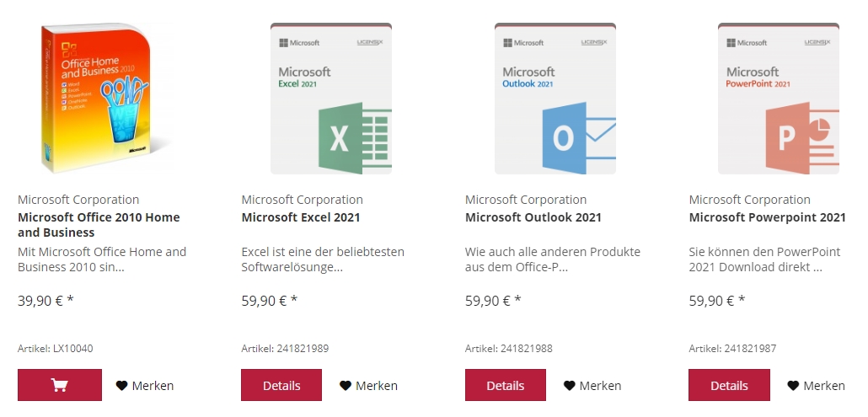The width and height of the screenshot is (868, 417).
Task: Open the Excel 2021 product image
Action: coord(331,99)
